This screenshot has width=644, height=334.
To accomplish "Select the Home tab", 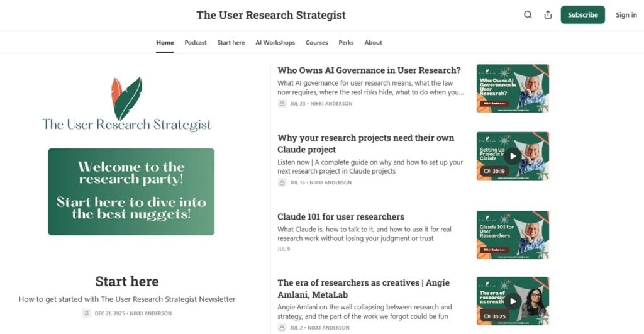I will point(165,42).
